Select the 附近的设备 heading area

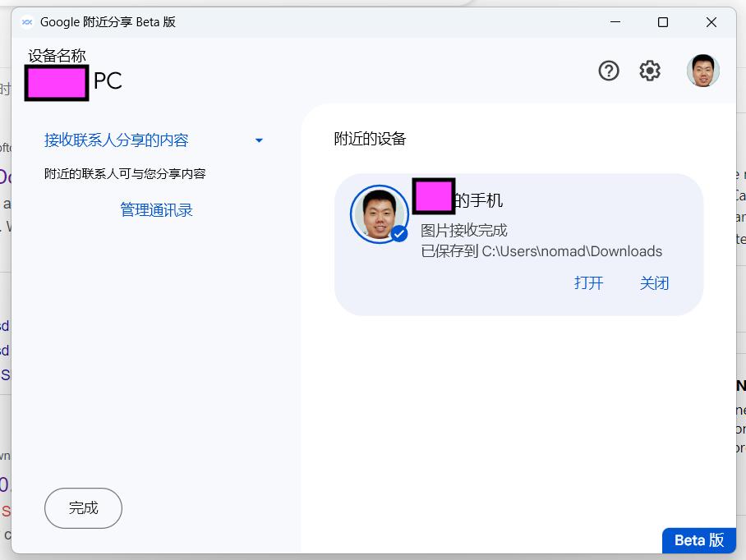coord(368,139)
